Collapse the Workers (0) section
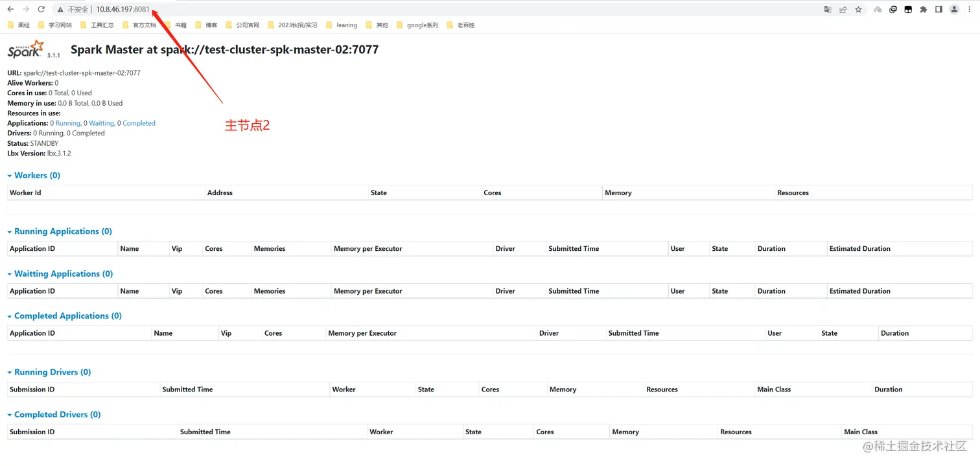This screenshot has width=980, height=466. [34, 176]
